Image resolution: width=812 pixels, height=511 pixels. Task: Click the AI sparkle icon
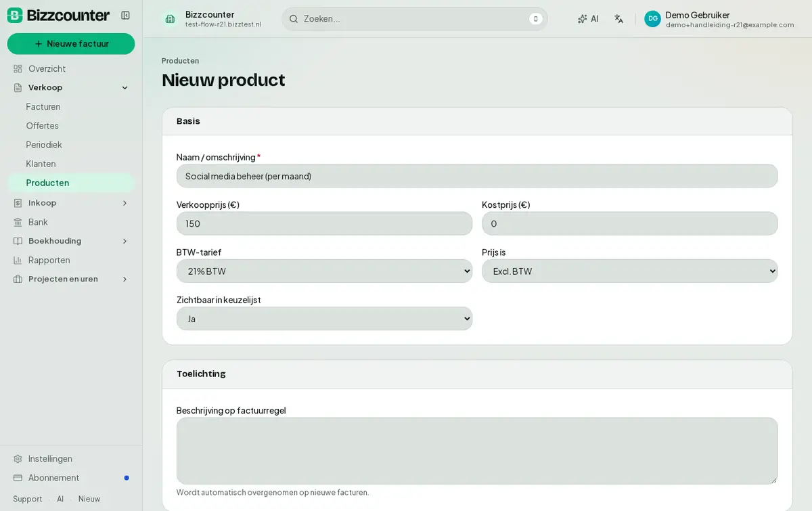click(583, 19)
